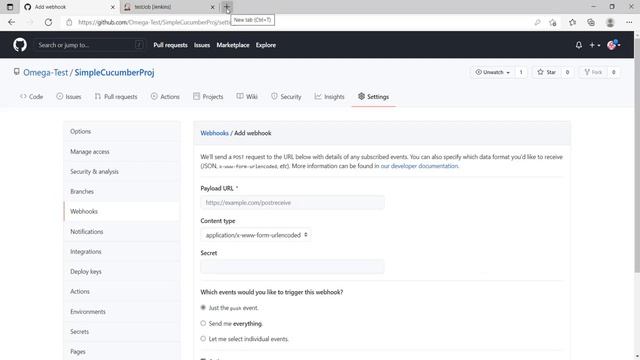The height and width of the screenshot is (360, 640).
Task: Open Actions in settings sidebar
Action: click(122, 291)
